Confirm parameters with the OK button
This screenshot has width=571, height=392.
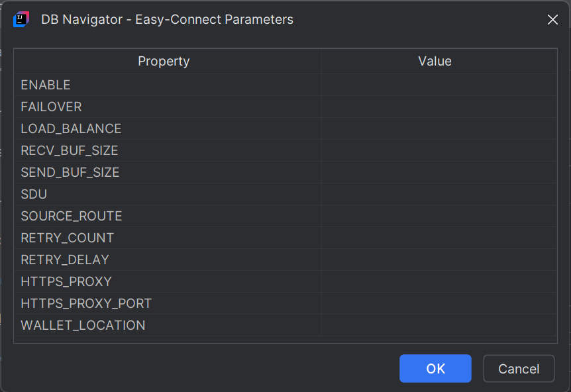[x=435, y=368]
